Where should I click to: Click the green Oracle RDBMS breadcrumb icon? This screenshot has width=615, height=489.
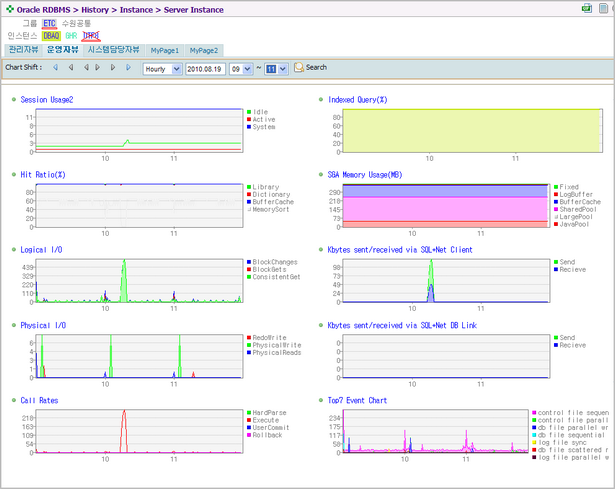[10, 9]
